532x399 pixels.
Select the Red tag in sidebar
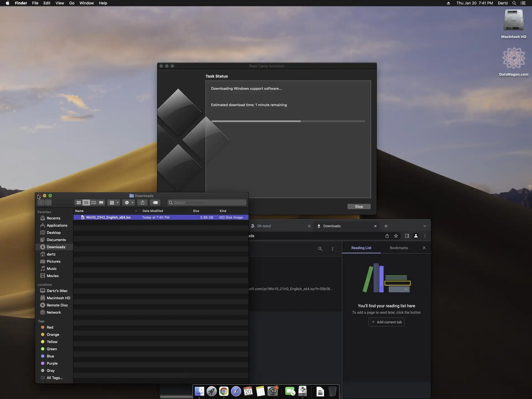pos(50,327)
